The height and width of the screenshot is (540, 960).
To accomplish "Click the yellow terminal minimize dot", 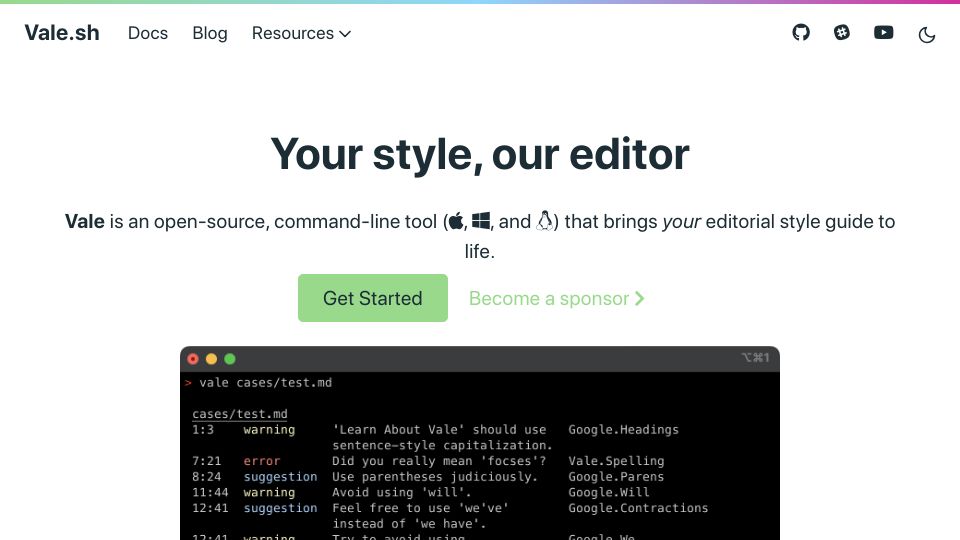I will 211,359.
